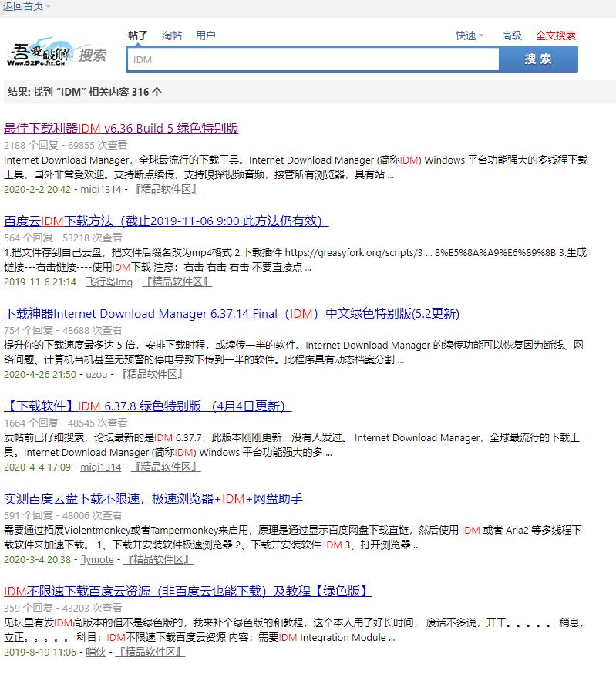616x678 pixels.
Task: Click the date 2020-4-26 21:50
Action: coord(40,374)
